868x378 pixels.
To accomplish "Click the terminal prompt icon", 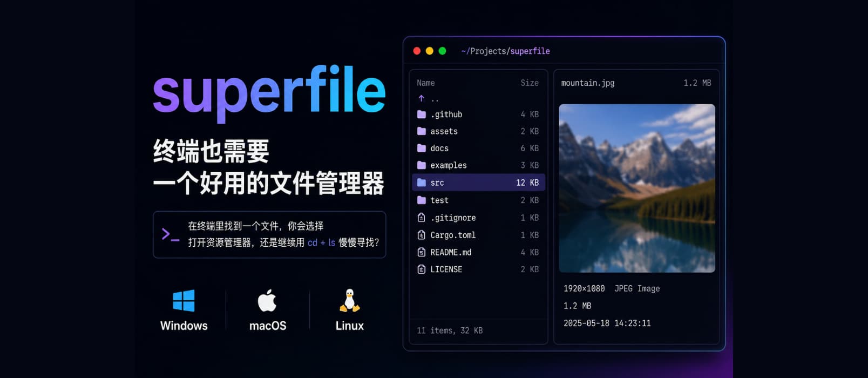I will [171, 234].
